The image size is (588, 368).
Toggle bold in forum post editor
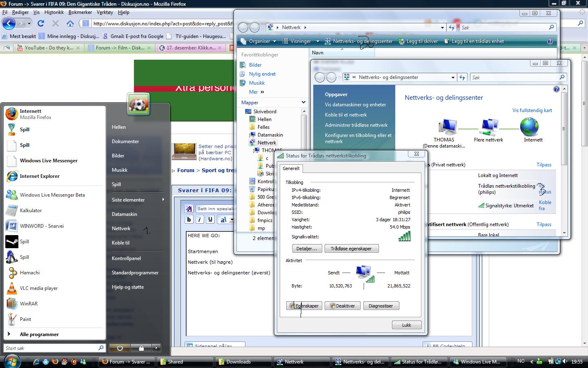tap(189, 220)
